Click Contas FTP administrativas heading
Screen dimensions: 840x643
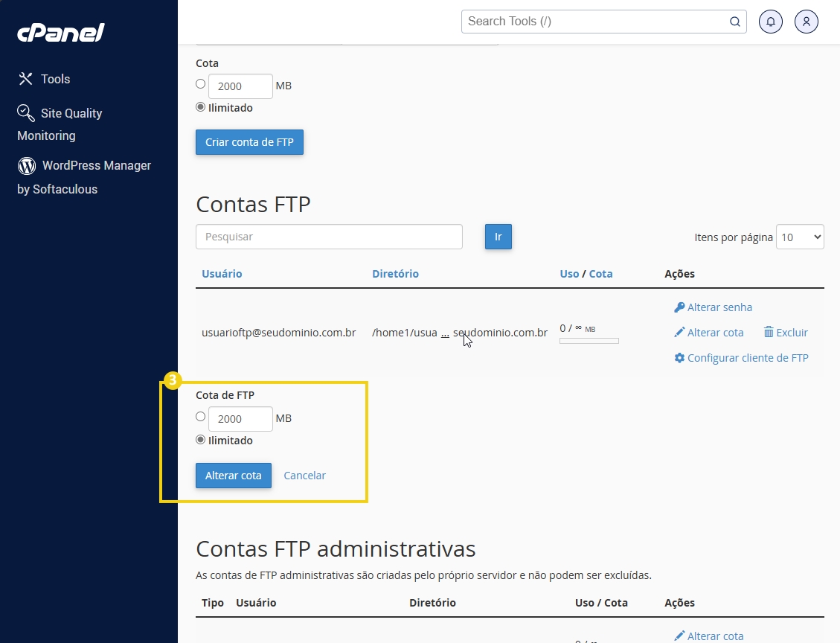click(x=336, y=548)
